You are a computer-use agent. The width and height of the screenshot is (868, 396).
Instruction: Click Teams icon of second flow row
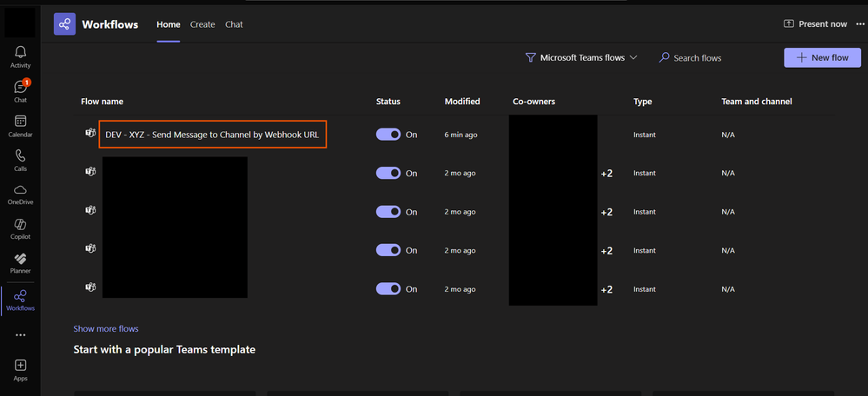tap(90, 171)
